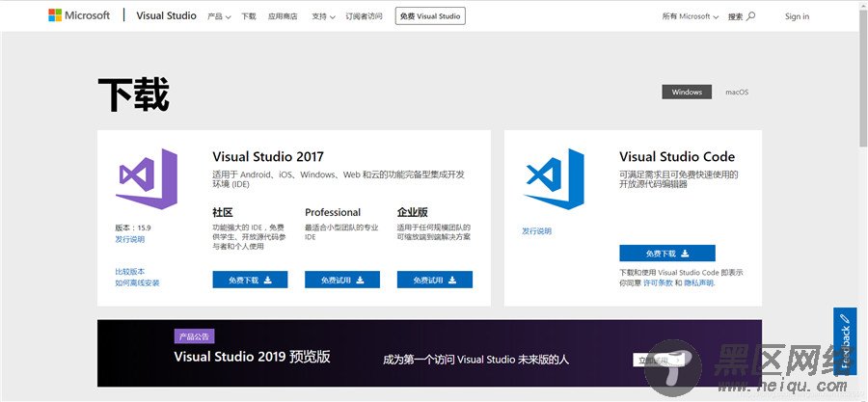Click the 社区 edition heading

click(223, 212)
